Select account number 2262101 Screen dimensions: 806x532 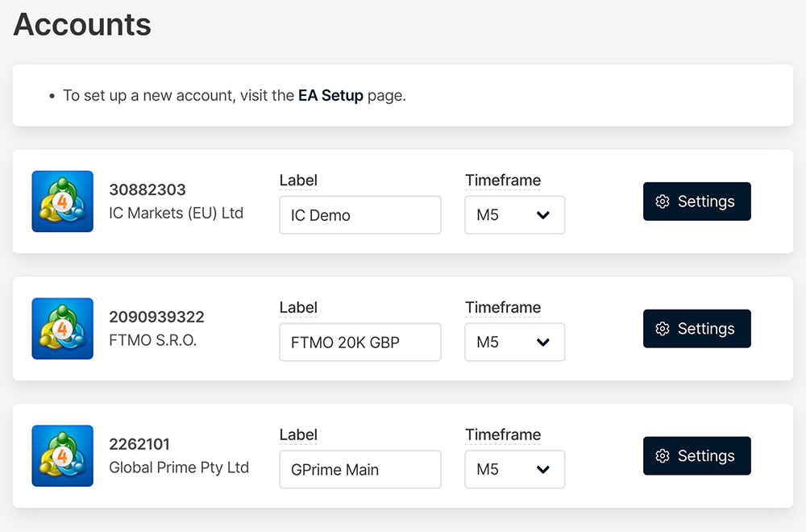(139, 444)
